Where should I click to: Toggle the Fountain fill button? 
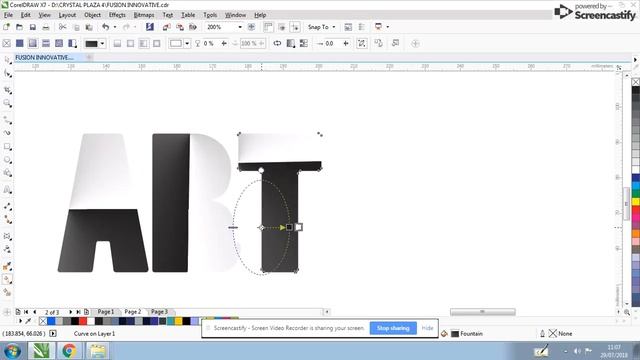pos(33,43)
